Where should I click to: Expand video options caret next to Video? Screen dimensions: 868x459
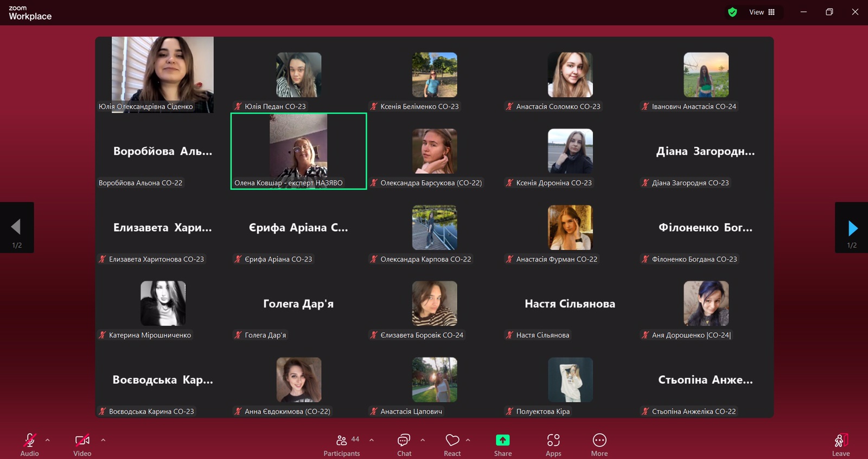[103, 440]
